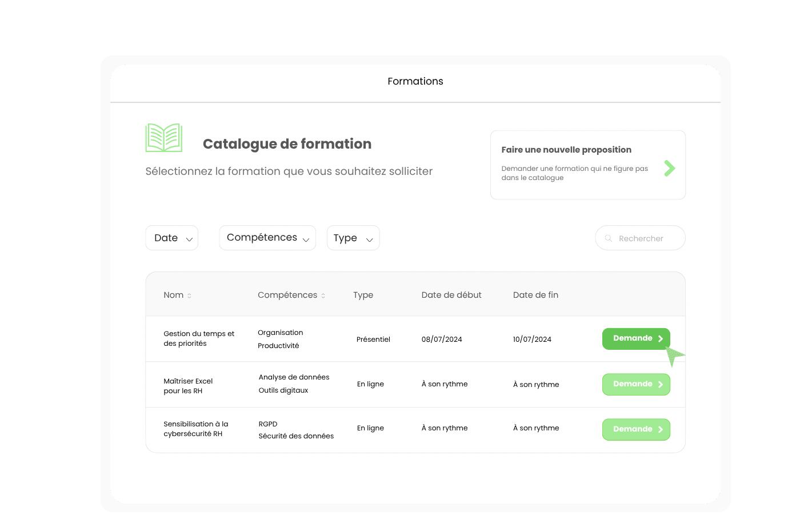Select the Maîtriser Excel pour les RH row name

click(x=188, y=386)
